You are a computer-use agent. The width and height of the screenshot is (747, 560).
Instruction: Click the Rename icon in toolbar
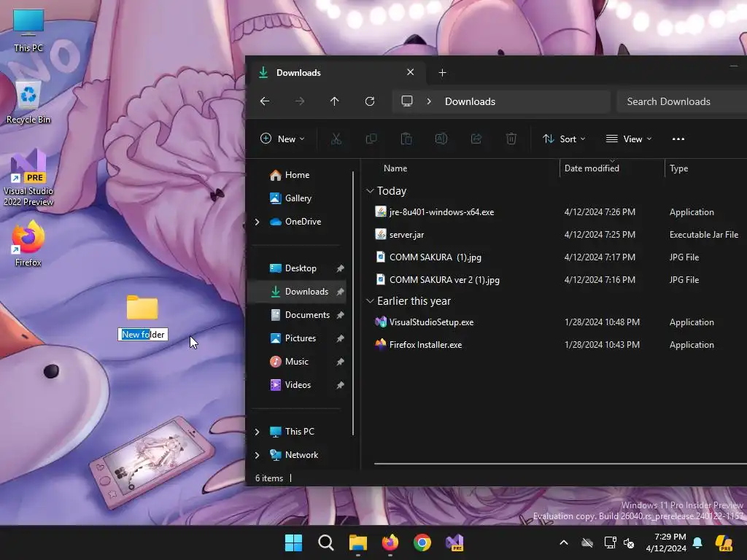441,139
